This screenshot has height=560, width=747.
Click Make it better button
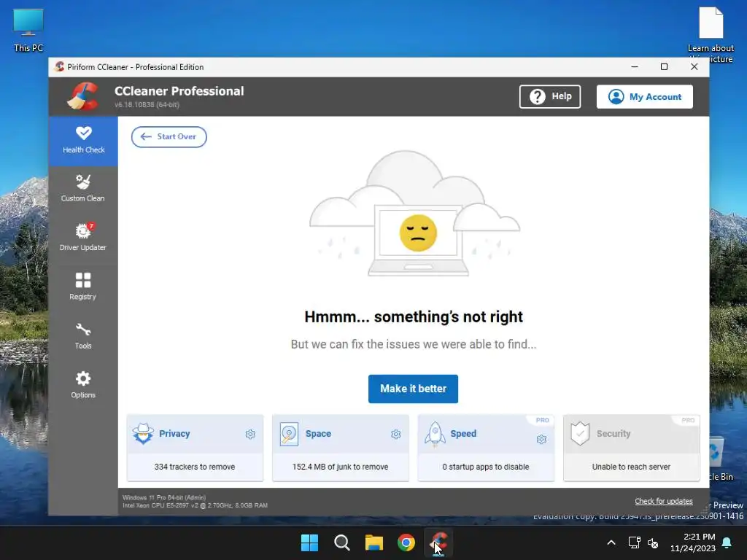pos(413,389)
